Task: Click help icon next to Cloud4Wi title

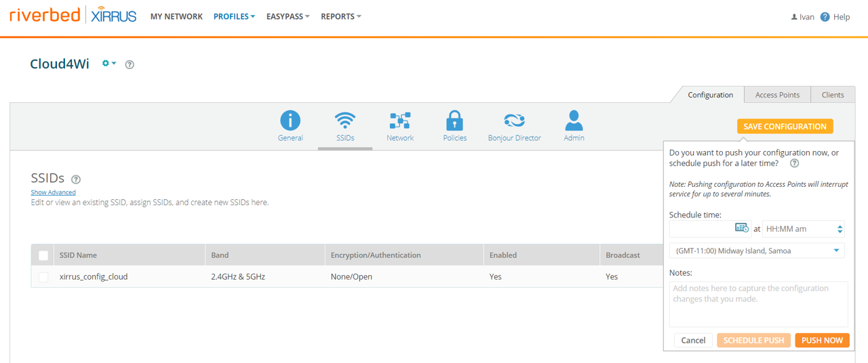Action: tap(130, 65)
